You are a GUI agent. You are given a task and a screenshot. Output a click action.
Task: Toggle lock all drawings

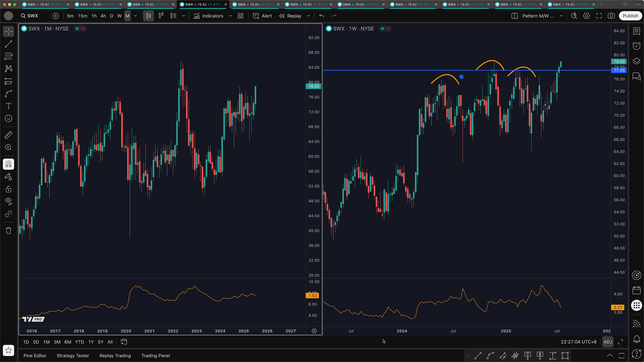point(9,189)
